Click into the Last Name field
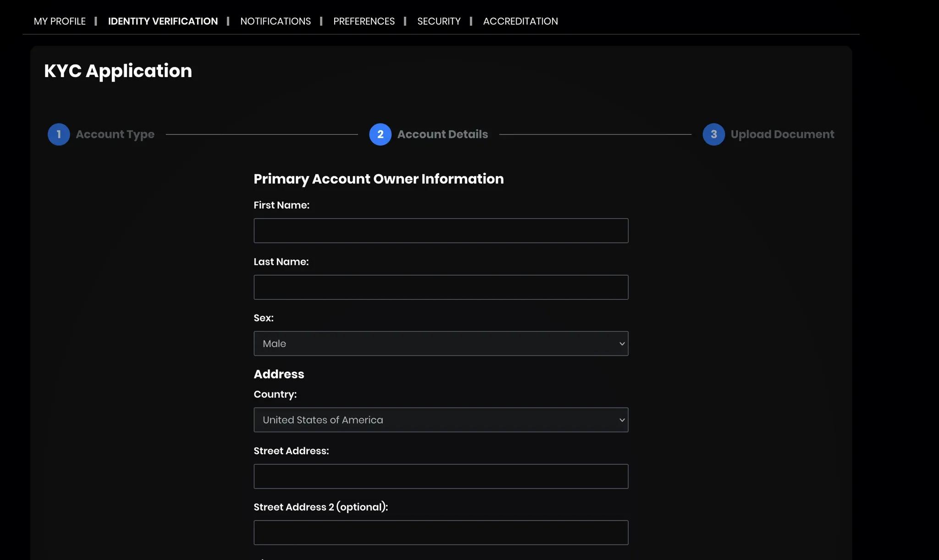The image size is (939, 560). [x=441, y=287]
